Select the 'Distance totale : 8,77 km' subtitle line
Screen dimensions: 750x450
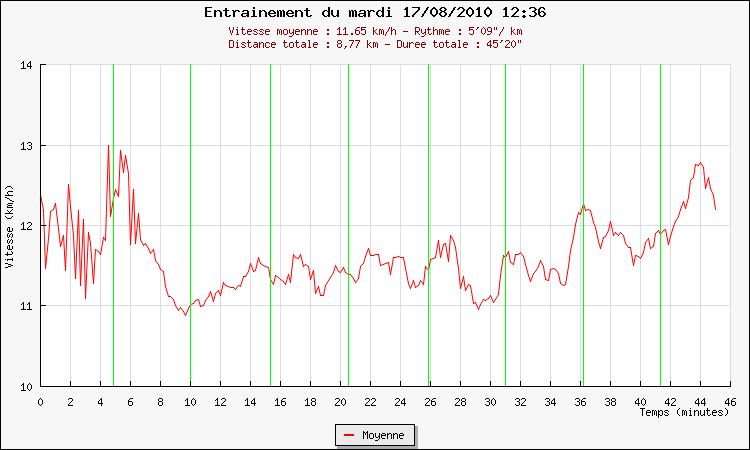click(375, 44)
